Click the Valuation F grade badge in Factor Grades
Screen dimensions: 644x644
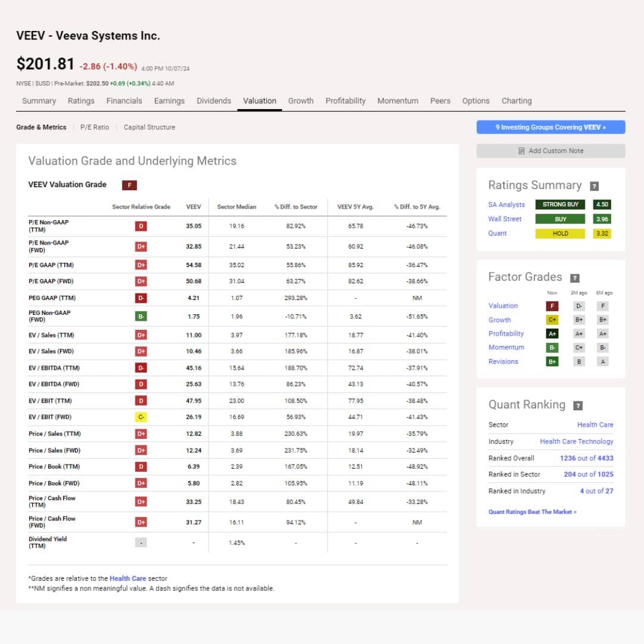click(552, 306)
